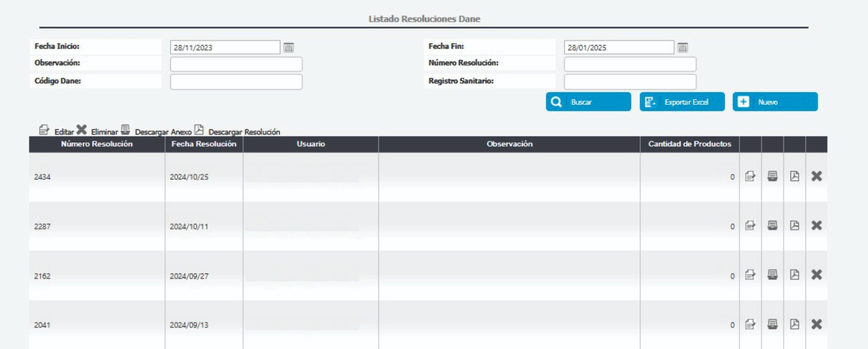Sort by Fecha Resolución column header
This screenshot has width=868, height=349.
[204, 144]
